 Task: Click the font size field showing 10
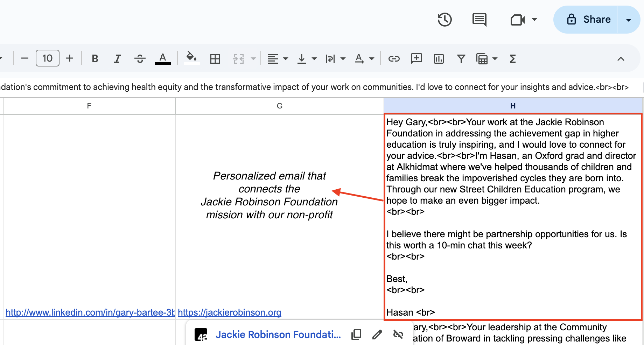(x=48, y=58)
